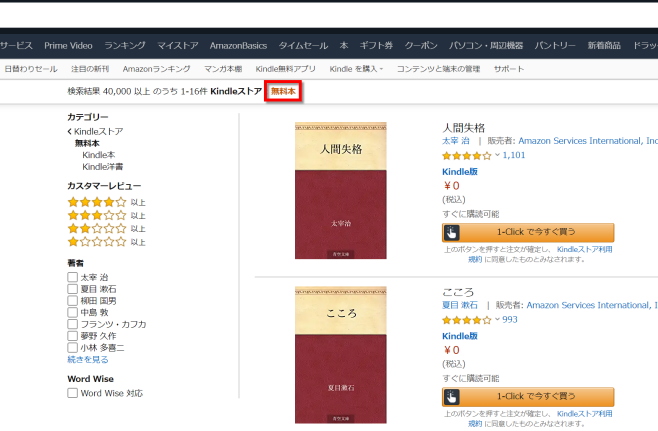The height and width of the screenshot is (431, 658).
Task: Open the 人間失格 book cover thumbnail
Action: [340, 191]
